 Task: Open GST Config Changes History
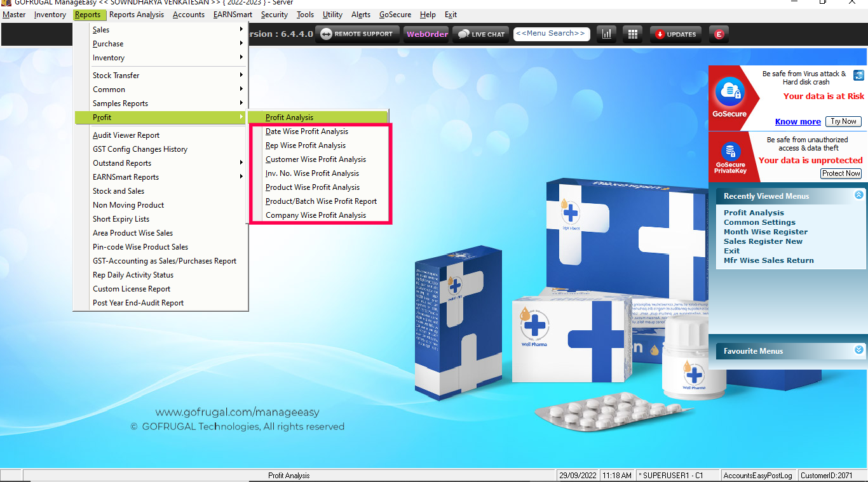[161, 149]
